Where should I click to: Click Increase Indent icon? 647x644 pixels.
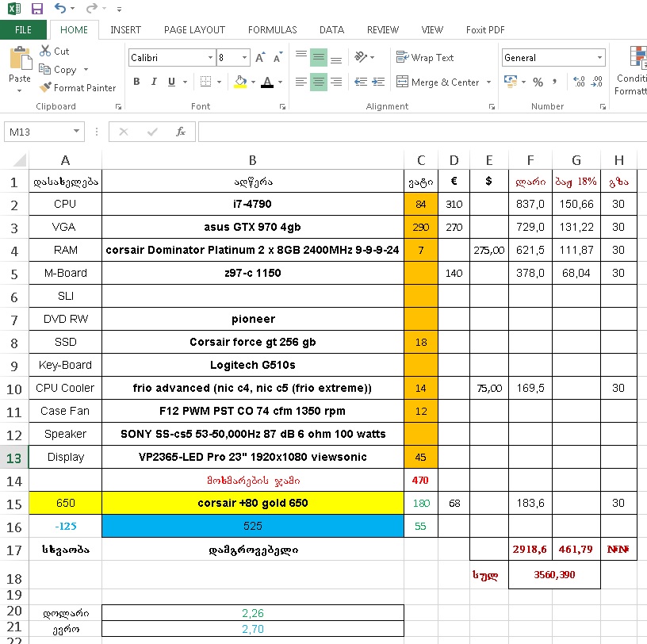pyautogui.click(x=378, y=82)
